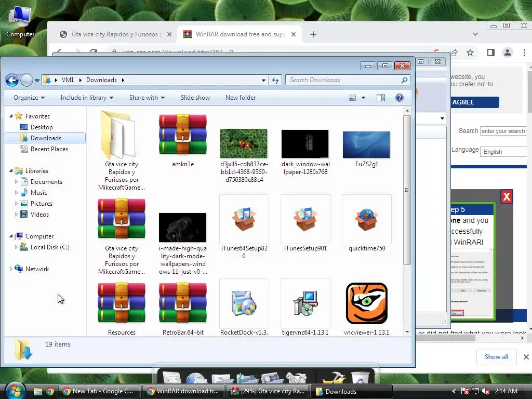Open the Organize menu

[29, 98]
